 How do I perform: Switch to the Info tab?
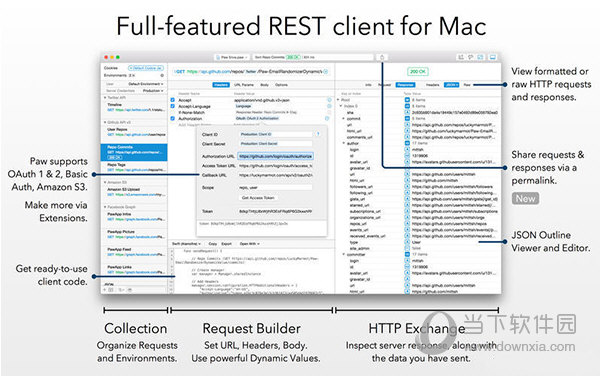click(x=368, y=85)
